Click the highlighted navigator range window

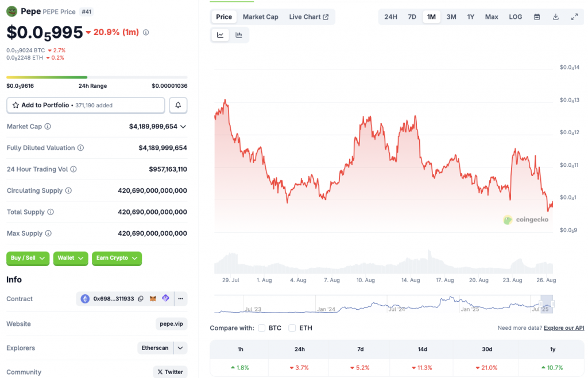[547, 304]
